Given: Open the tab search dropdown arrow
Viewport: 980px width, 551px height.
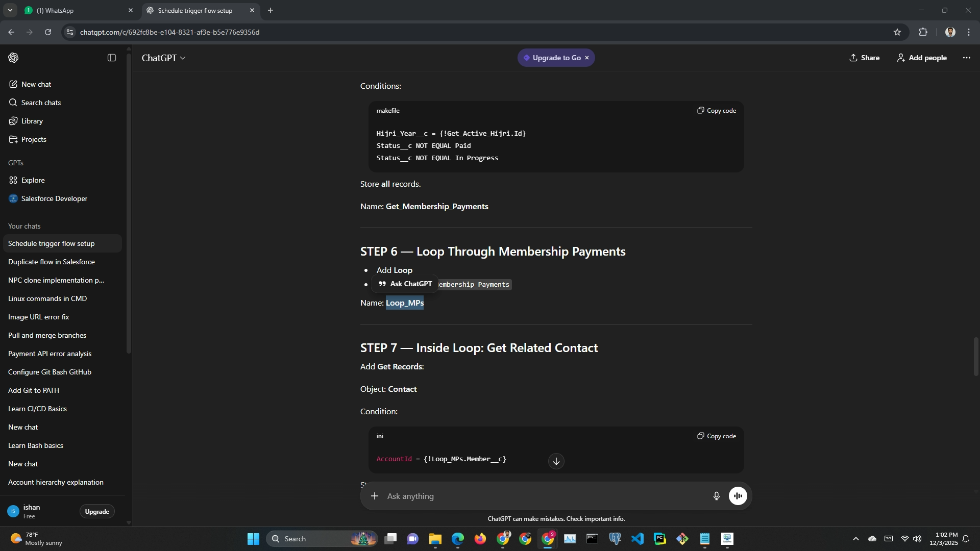Looking at the screenshot, I should click(10, 10).
